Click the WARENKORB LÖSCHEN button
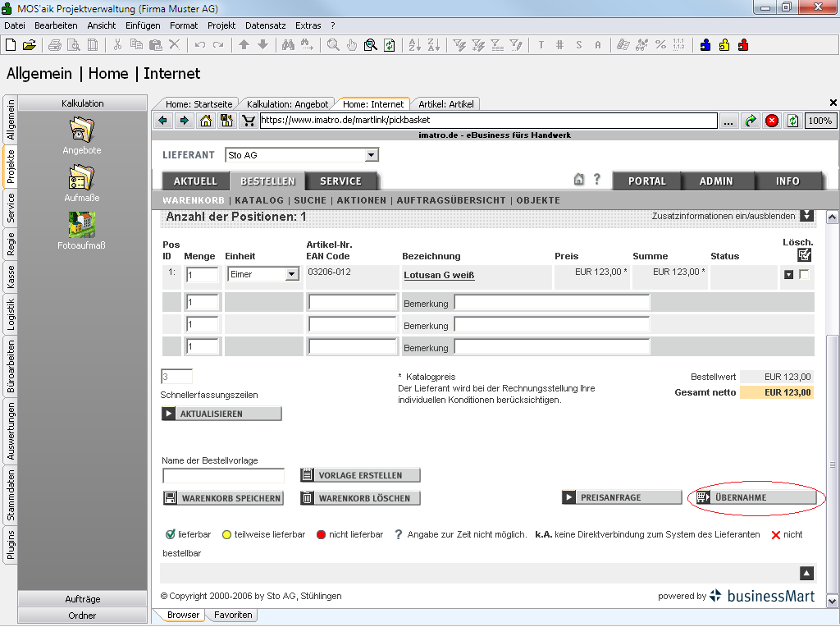 [x=360, y=498]
